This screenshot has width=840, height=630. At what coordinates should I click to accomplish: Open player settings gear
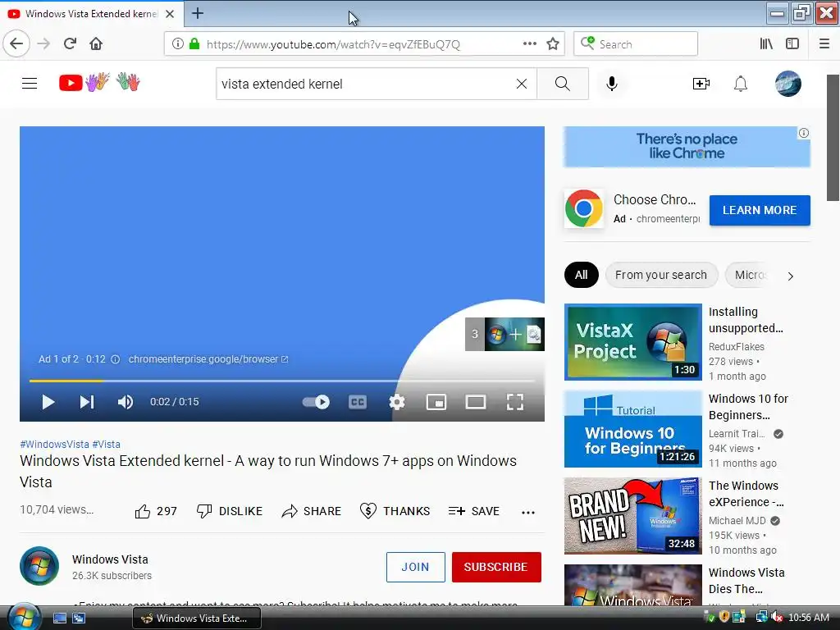[x=397, y=402]
